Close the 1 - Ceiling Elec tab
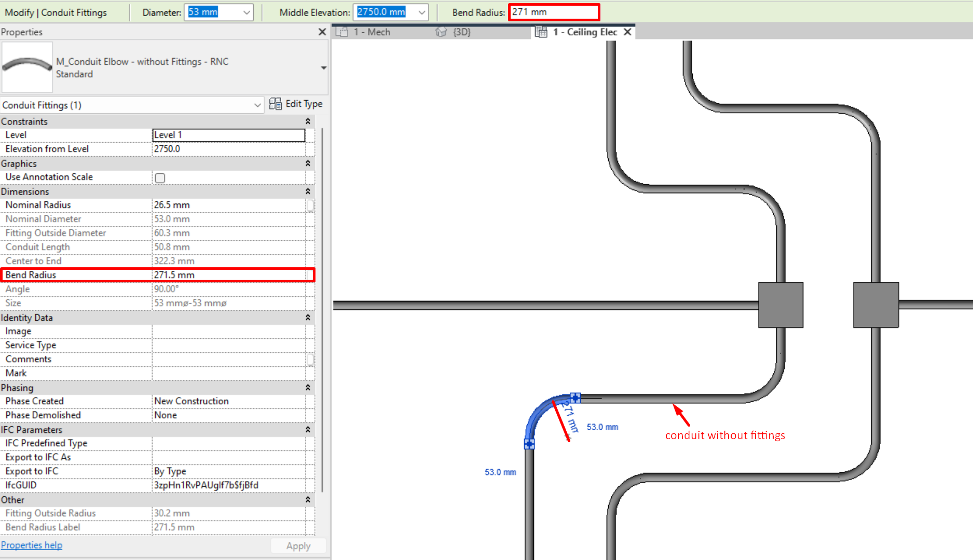The width and height of the screenshot is (973, 560). [627, 32]
